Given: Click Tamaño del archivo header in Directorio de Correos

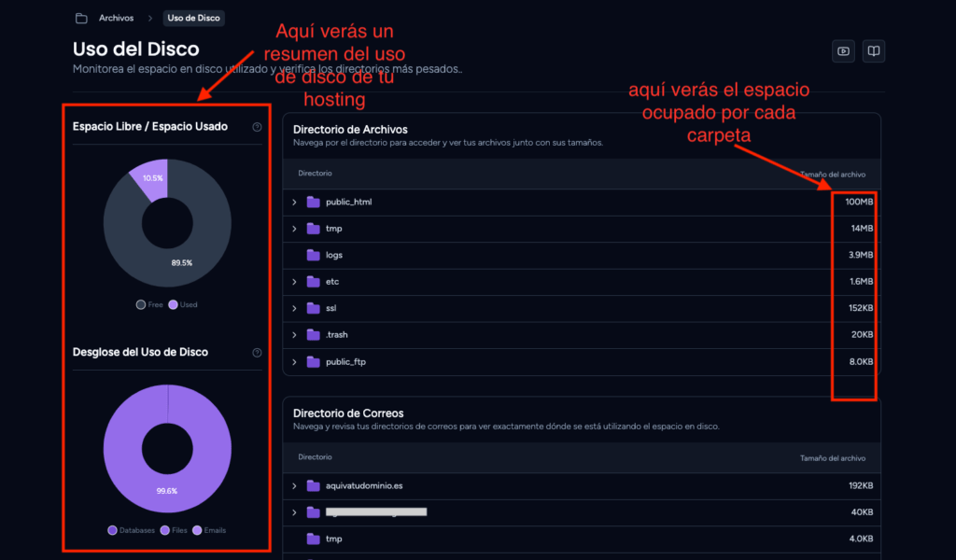Looking at the screenshot, I should [832, 458].
